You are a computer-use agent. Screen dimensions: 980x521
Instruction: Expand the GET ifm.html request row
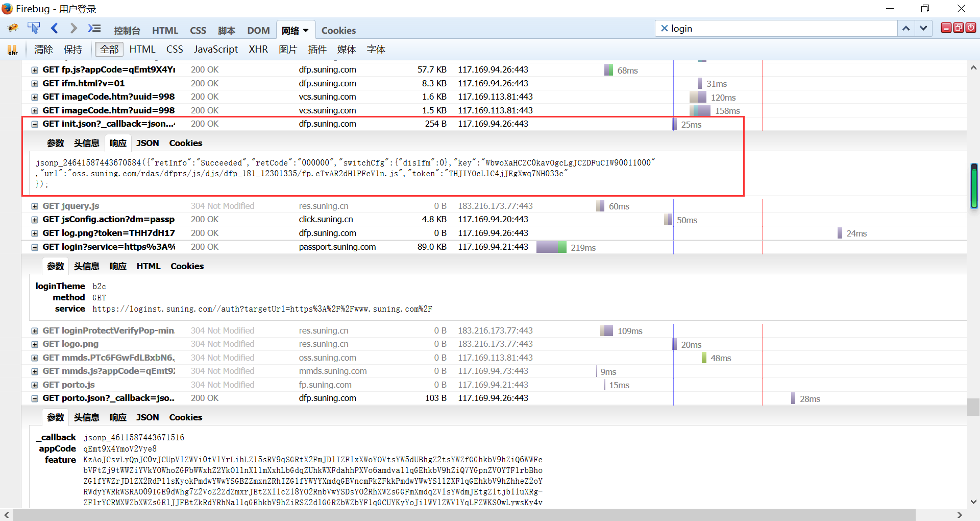tap(35, 84)
